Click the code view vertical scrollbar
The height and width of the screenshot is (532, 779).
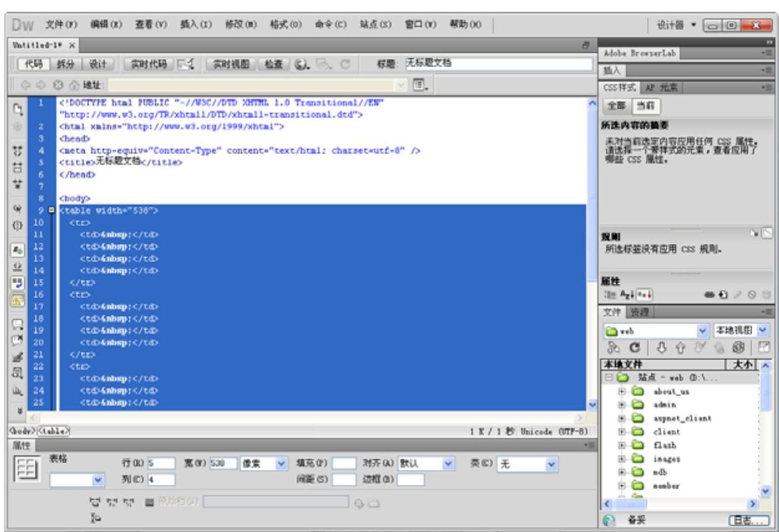coord(592,253)
